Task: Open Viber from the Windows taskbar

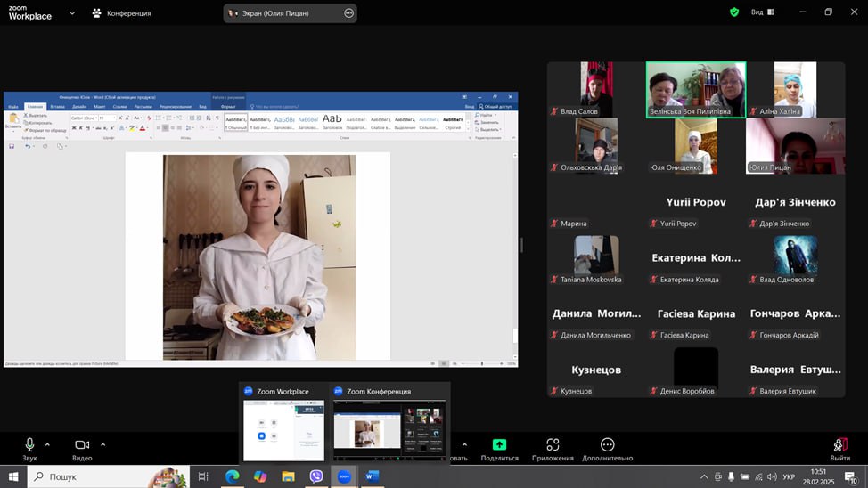Action: [316, 476]
